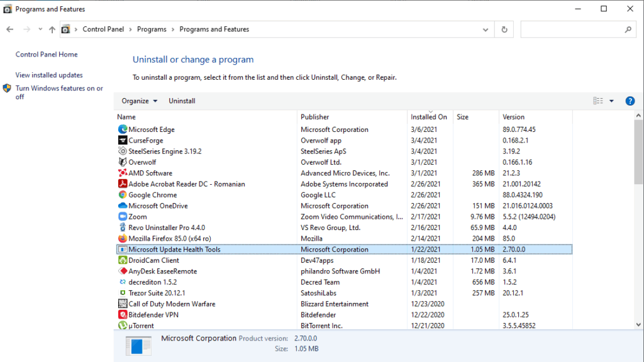Click Programs and Features breadcrumb segment
Viewport: 644px width, 362px height.
(x=214, y=29)
